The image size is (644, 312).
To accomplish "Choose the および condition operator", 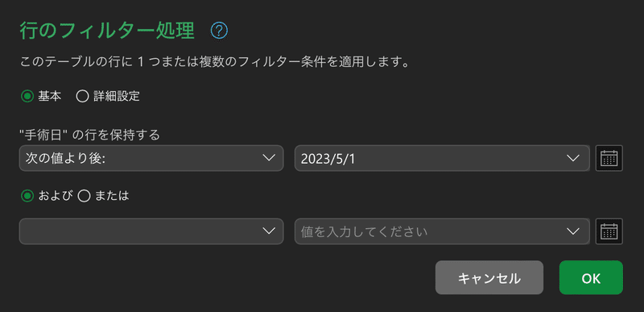I will point(27,197).
